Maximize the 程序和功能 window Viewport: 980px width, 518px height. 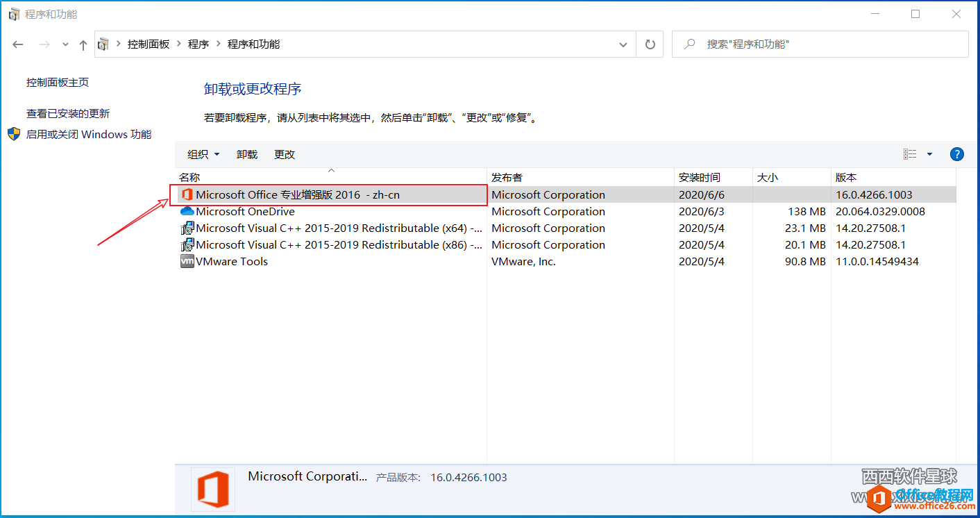(915, 14)
